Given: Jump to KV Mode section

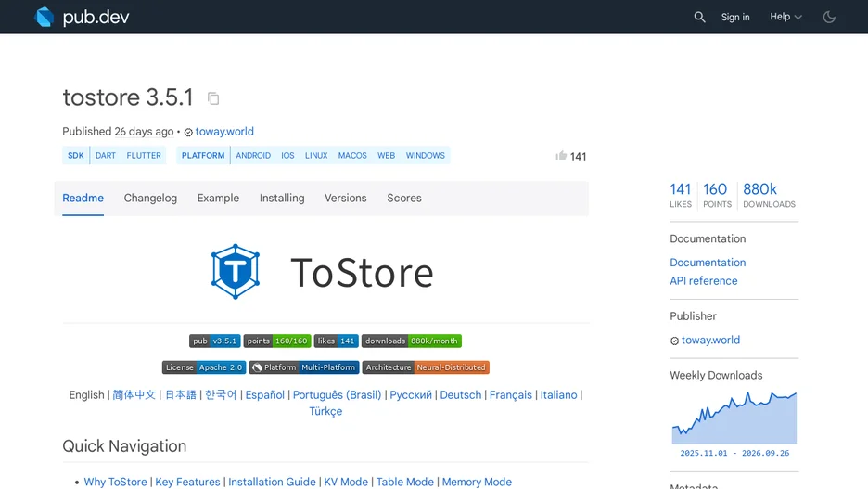Looking at the screenshot, I should click(346, 482).
